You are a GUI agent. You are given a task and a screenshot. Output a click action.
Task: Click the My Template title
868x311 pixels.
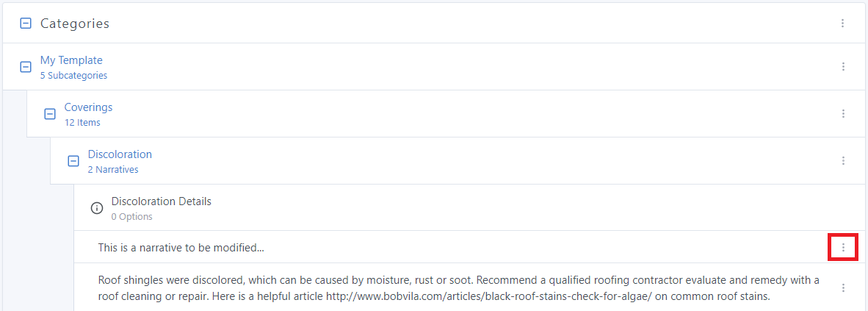pos(71,60)
